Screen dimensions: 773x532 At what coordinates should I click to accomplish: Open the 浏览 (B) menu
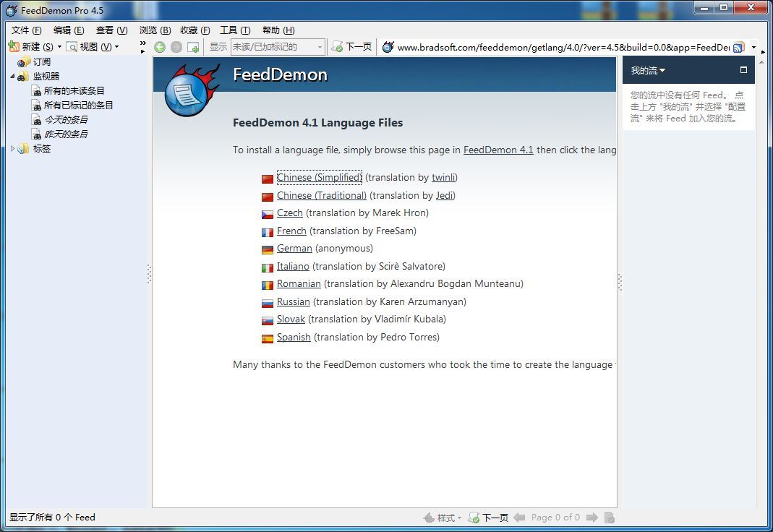pyautogui.click(x=155, y=30)
